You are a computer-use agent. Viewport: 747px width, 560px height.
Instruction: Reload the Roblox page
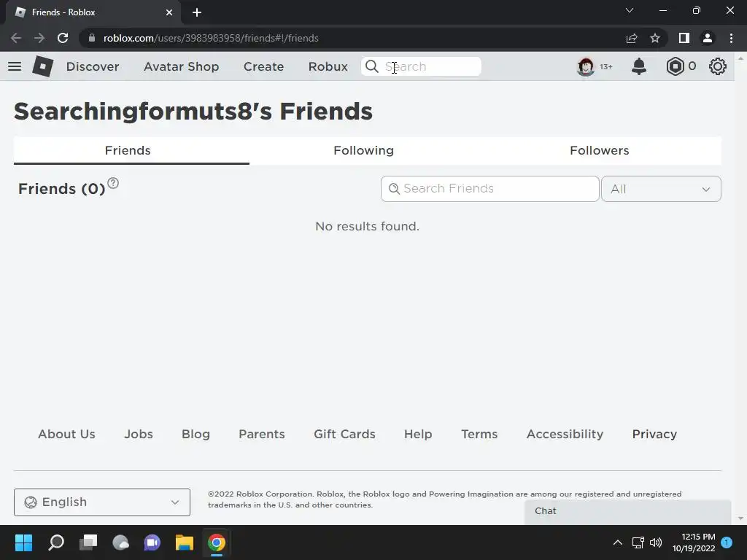[63, 38]
